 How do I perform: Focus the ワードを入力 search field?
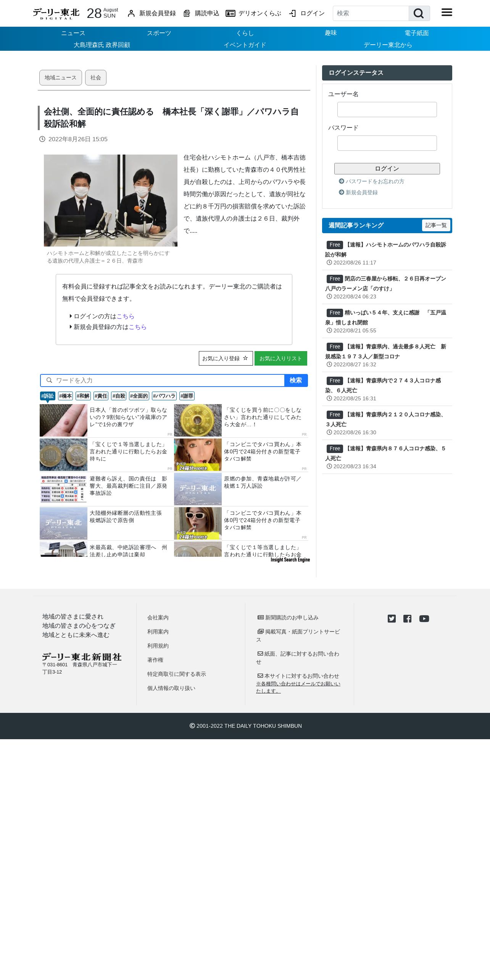[163, 380]
